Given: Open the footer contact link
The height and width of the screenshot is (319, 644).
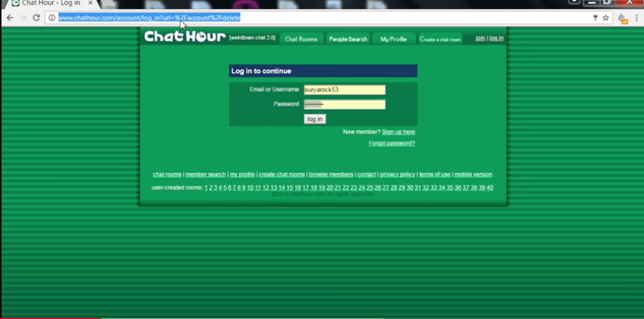Looking at the screenshot, I should coord(367,174).
